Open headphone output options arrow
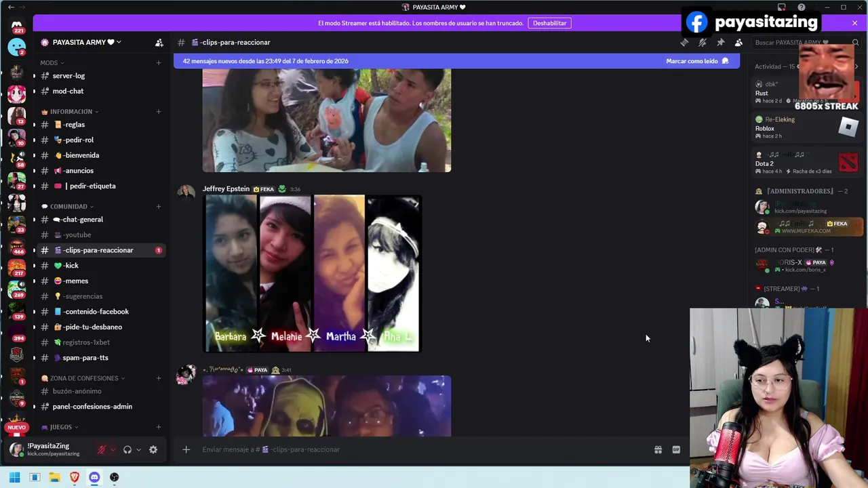The height and width of the screenshot is (488, 868). pyautogui.click(x=138, y=449)
